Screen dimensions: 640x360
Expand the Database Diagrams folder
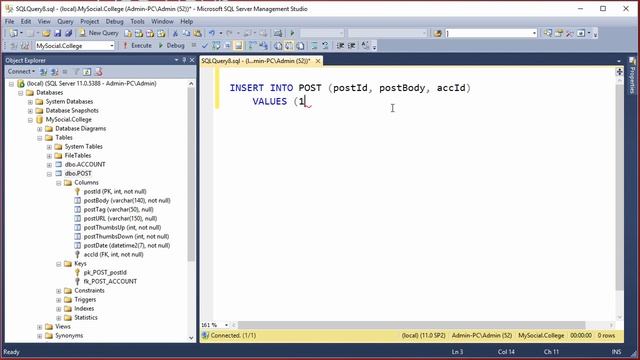(40, 129)
